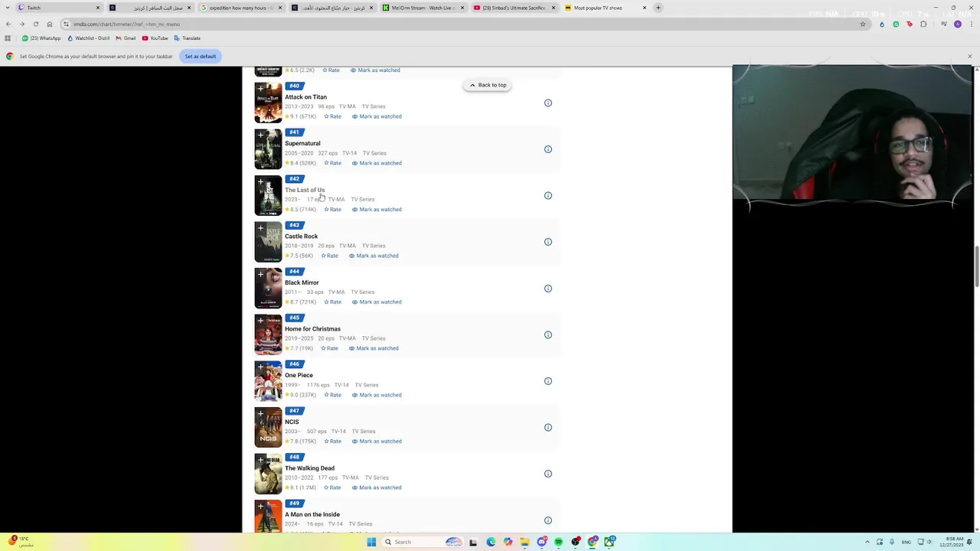This screenshot has width=980, height=551.
Task: Open info icon for NCIS
Action: coord(548,428)
